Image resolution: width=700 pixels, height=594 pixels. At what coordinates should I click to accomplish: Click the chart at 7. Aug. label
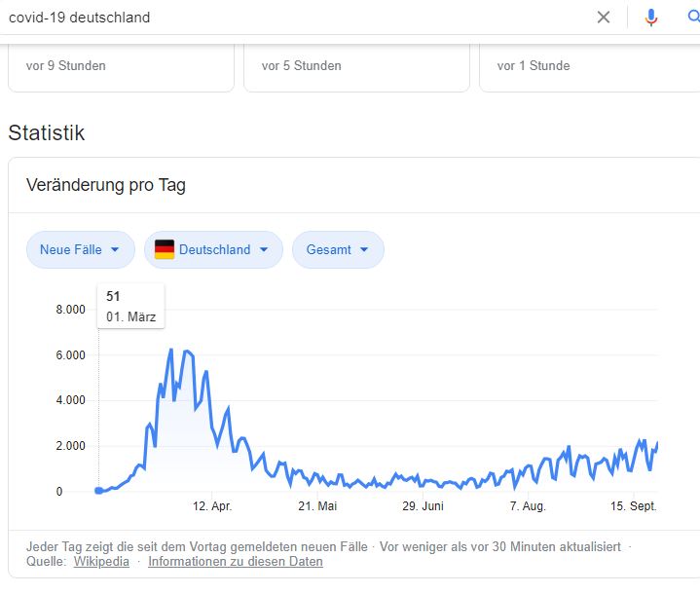coord(528,506)
